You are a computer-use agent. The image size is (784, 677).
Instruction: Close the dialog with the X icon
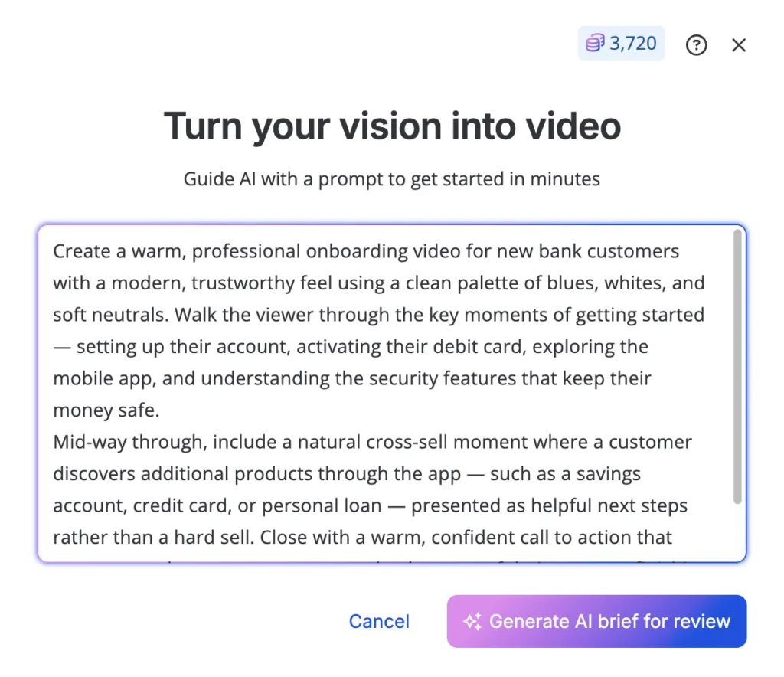click(739, 45)
